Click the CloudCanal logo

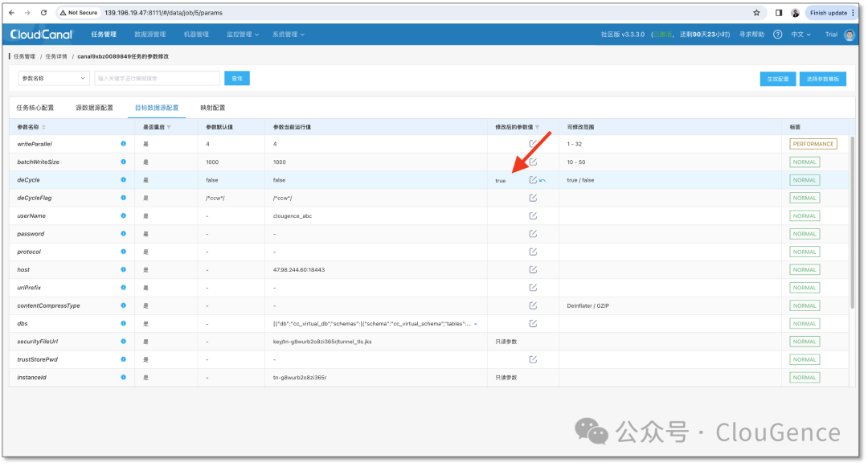coord(41,35)
